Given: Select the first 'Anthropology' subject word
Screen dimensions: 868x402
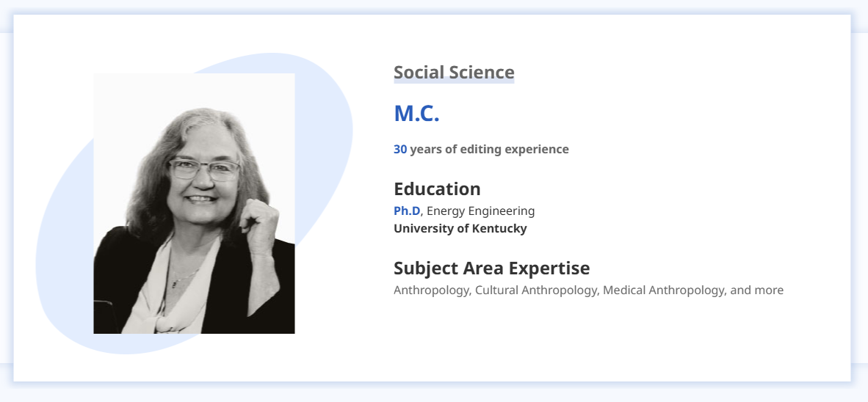Looking at the screenshot, I should (430, 290).
